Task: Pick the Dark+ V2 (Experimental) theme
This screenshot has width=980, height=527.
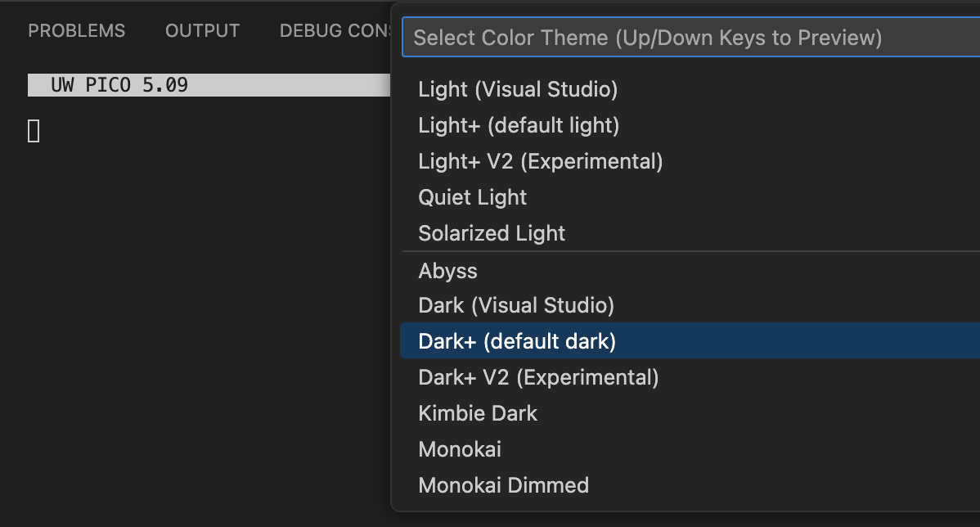Action: 539,377
